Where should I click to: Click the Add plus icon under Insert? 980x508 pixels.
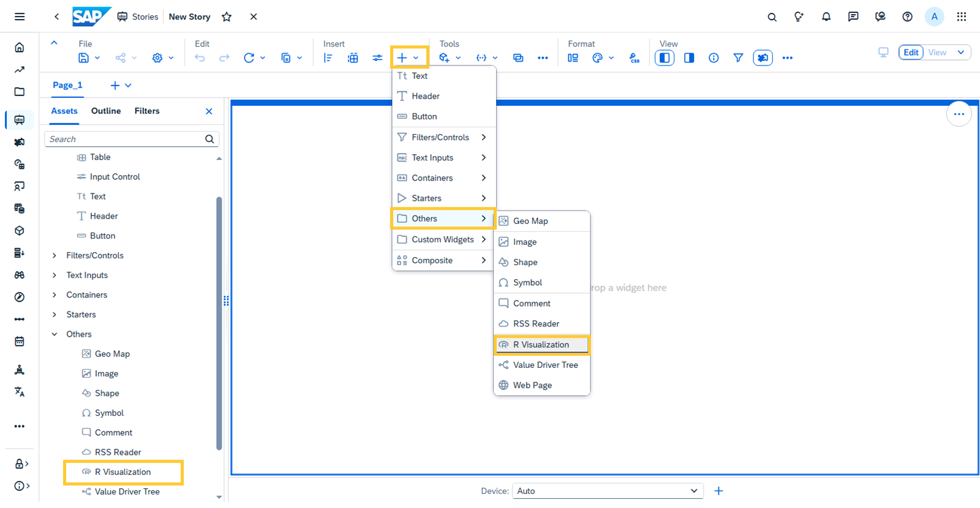coord(402,58)
